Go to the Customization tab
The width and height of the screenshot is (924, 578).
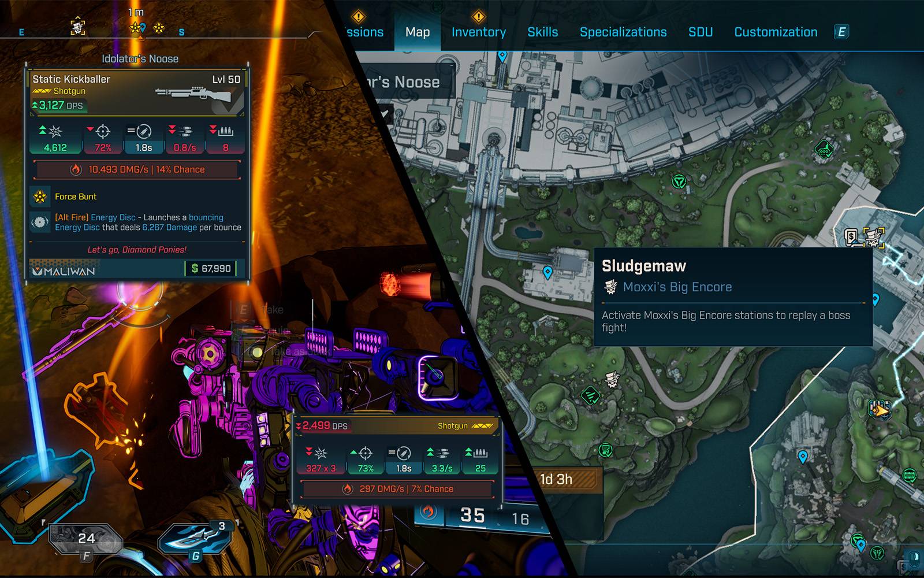coord(775,32)
